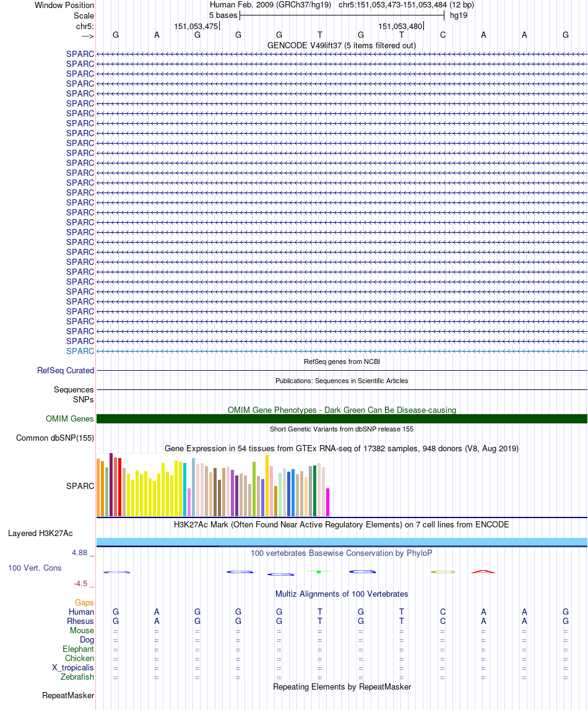The height and width of the screenshot is (710, 588).
Task: Select the Chicken alignment row label
Action: point(79,659)
